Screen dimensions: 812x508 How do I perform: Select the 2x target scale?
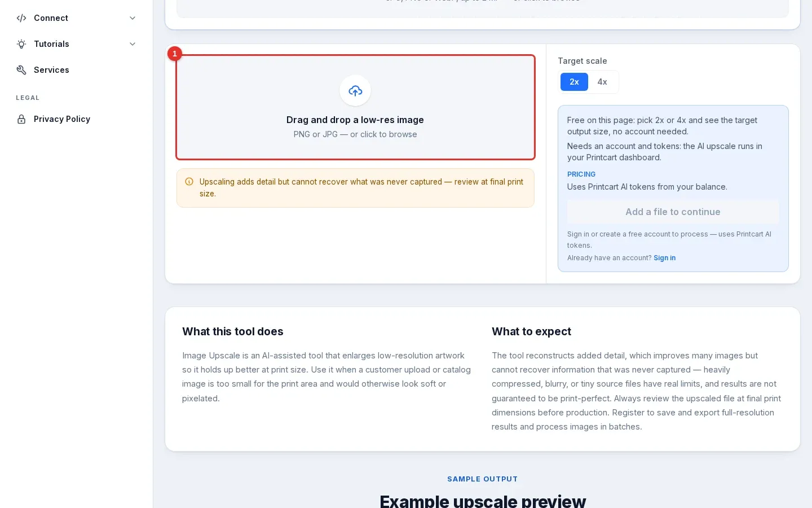pos(574,82)
